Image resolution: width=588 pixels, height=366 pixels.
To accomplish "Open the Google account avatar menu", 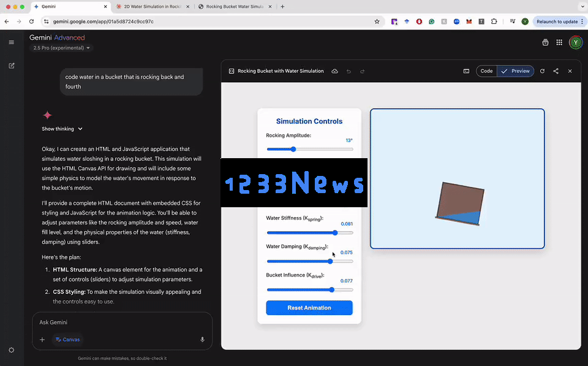I will (x=576, y=42).
